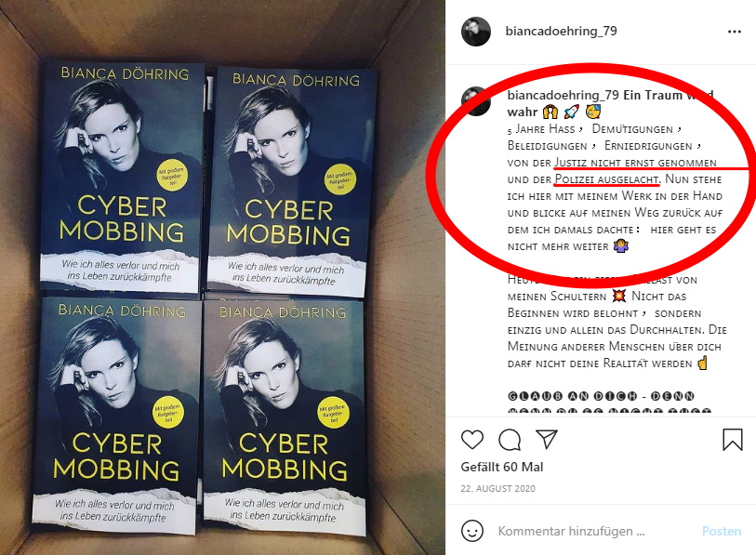Click the bottom-right Cyber Mobbing book cover

pyautogui.click(x=285, y=417)
